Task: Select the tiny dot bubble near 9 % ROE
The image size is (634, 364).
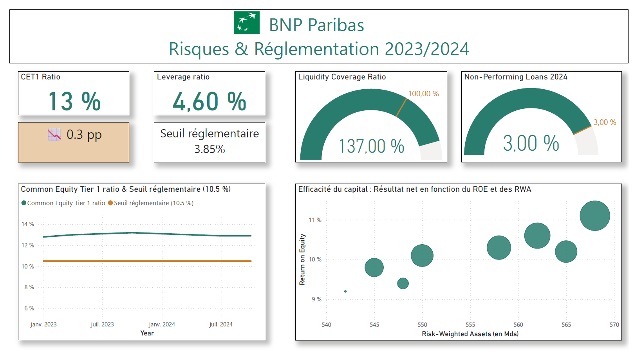Action: pos(345,291)
